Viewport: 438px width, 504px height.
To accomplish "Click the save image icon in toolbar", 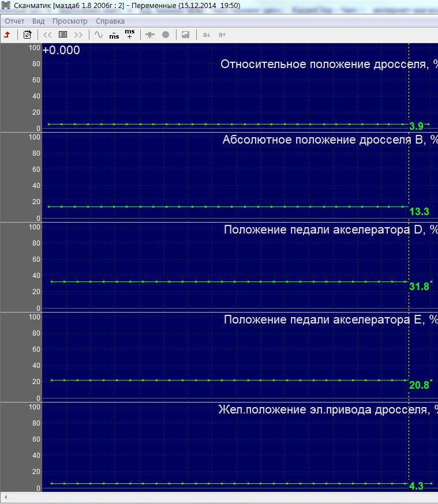I will 186,35.
